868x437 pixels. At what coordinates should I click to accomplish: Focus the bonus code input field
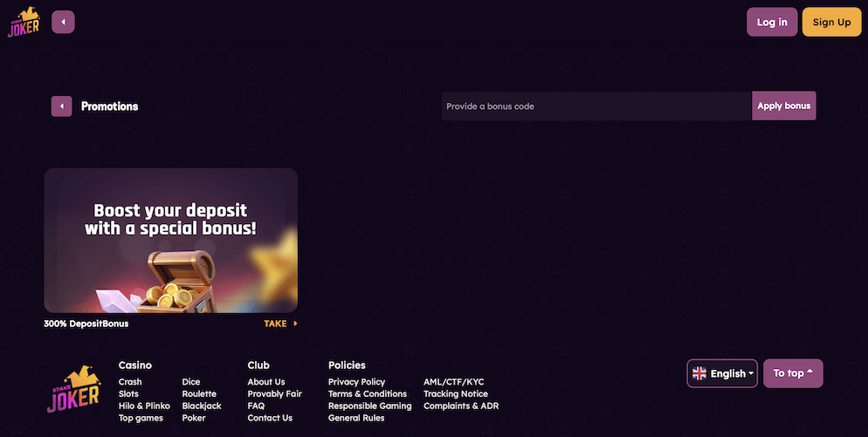click(x=596, y=106)
